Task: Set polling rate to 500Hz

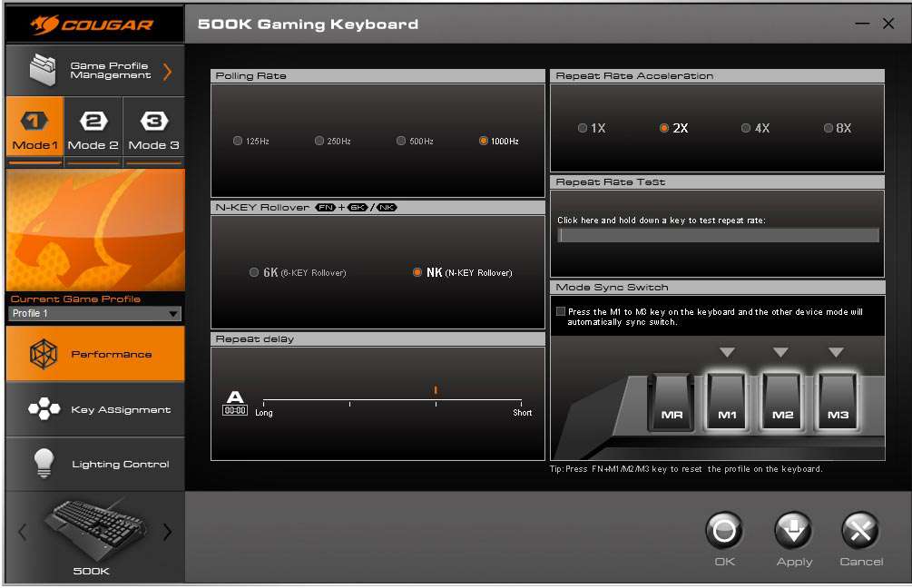Action: click(x=401, y=141)
